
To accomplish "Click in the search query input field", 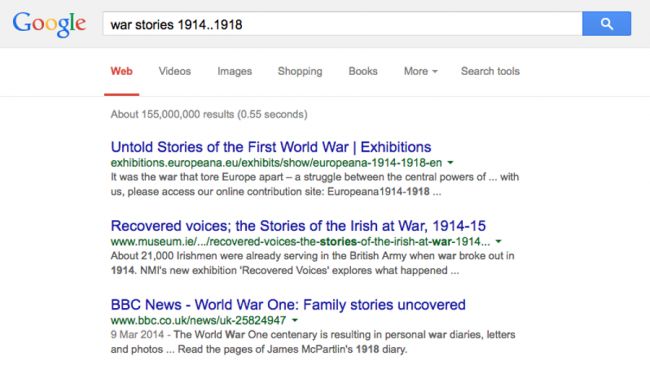I will [x=342, y=24].
